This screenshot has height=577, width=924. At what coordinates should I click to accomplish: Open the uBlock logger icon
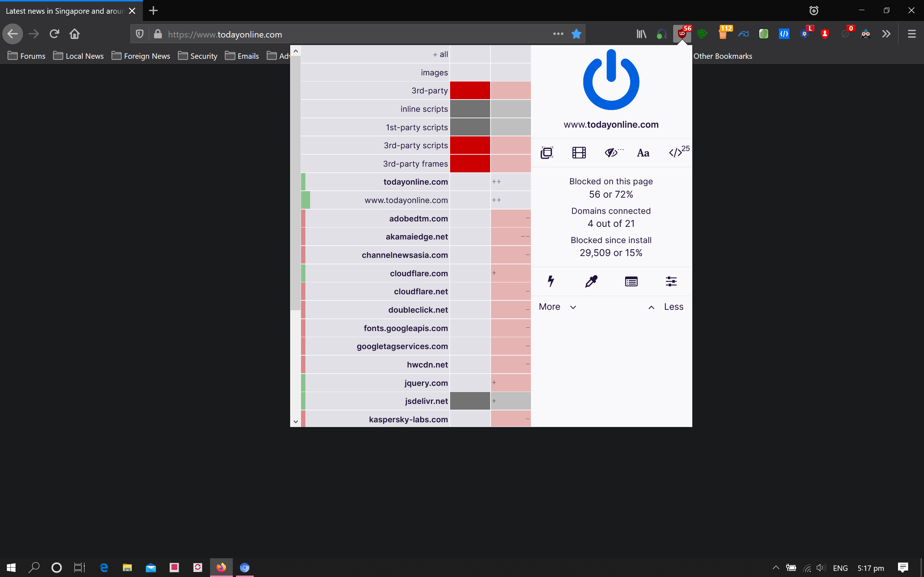point(631,282)
